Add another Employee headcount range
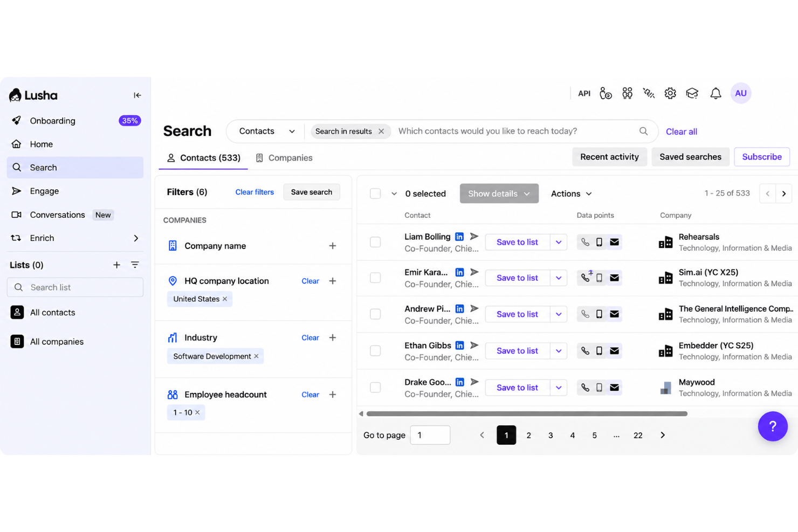The height and width of the screenshot is (532, 798). tap(333, 395)
